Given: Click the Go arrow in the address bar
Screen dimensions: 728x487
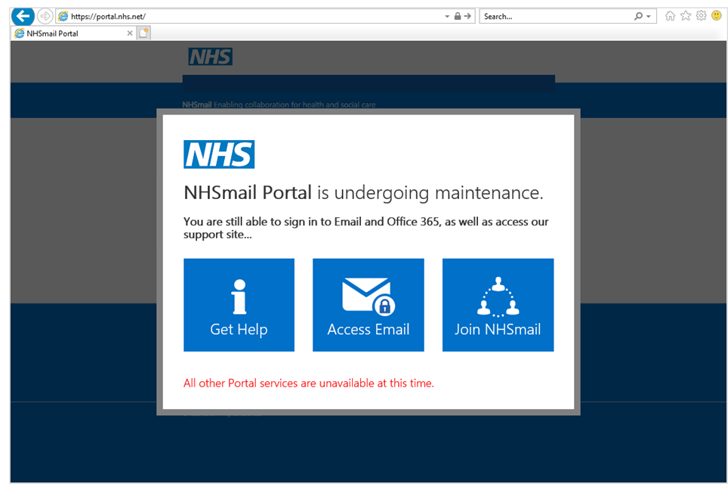Looking at the screenshot, I should pos(468,16).
